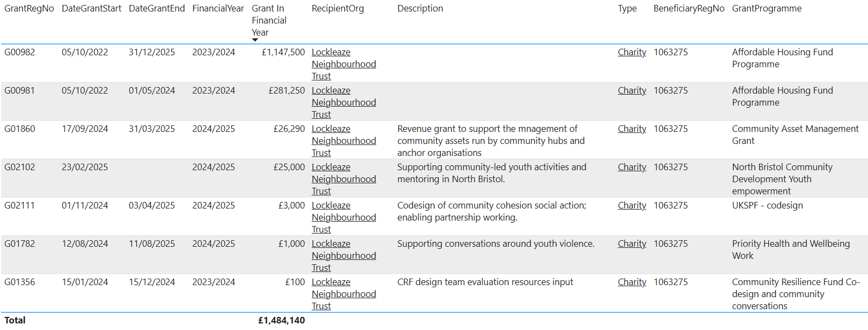Select the £1,147,500 grant amount cell
This screenshot has height=330, width=868.
283,53
